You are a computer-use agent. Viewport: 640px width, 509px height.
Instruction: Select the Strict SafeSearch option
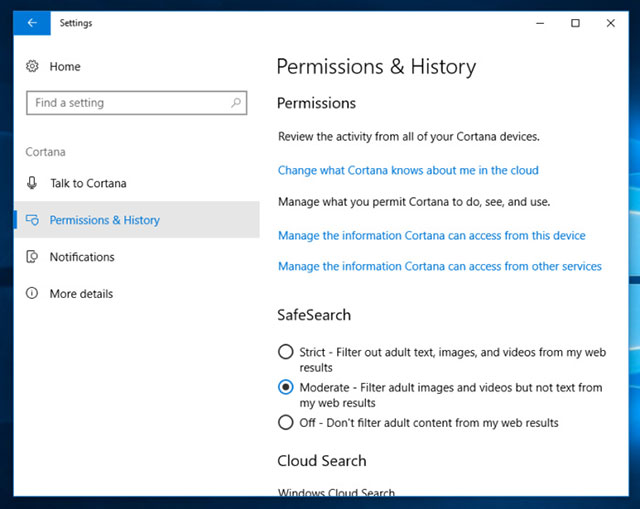click(286, 352)
